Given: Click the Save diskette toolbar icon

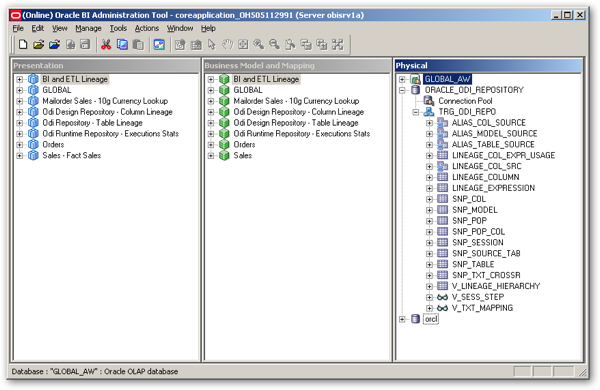Looking at the screenshot, I should (85, 45).
